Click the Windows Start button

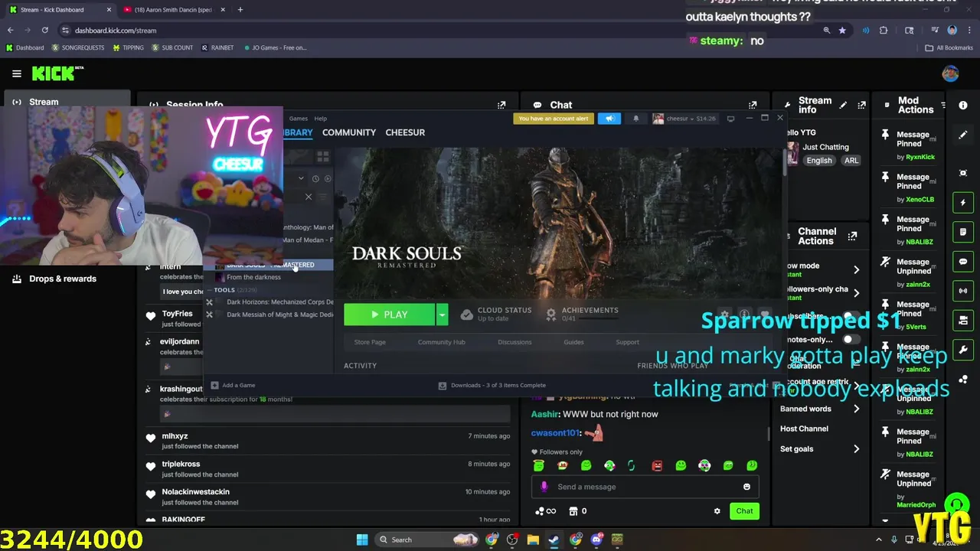pos(362,540)
